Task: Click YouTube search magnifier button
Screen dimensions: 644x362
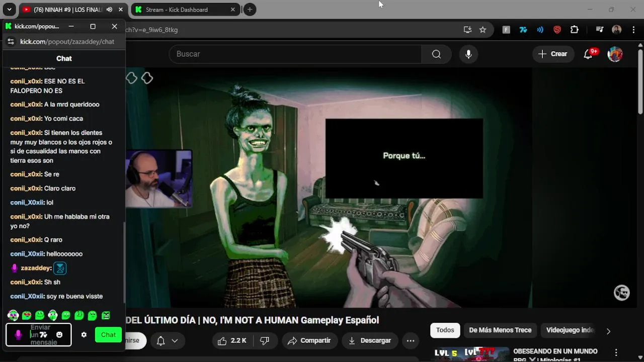Action: coord(436,54)
